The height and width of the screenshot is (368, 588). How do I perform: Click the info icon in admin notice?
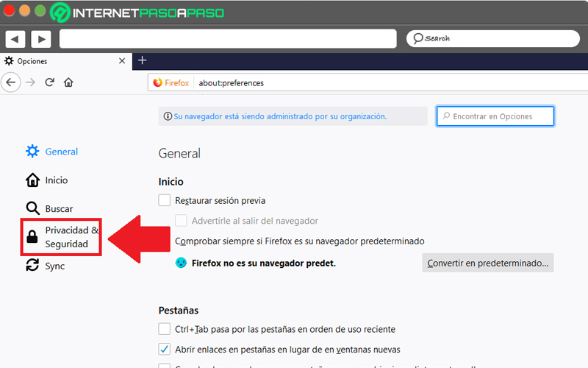(x=168, y=116)
